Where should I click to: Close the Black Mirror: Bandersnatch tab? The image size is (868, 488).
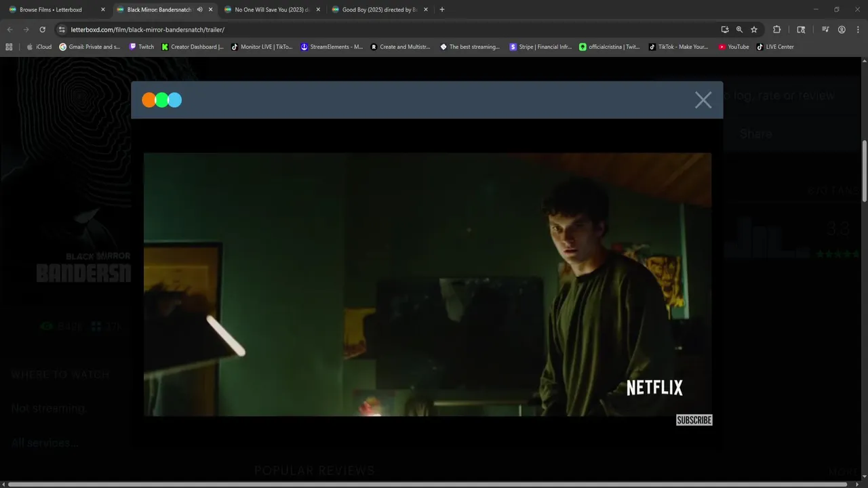point(211,9)
